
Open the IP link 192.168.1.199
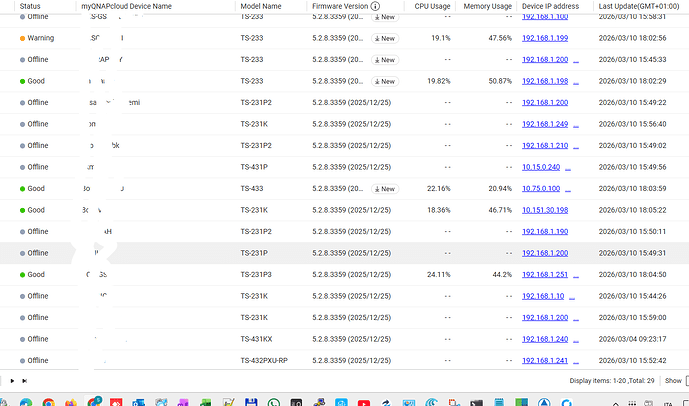(x=545, y=38)
